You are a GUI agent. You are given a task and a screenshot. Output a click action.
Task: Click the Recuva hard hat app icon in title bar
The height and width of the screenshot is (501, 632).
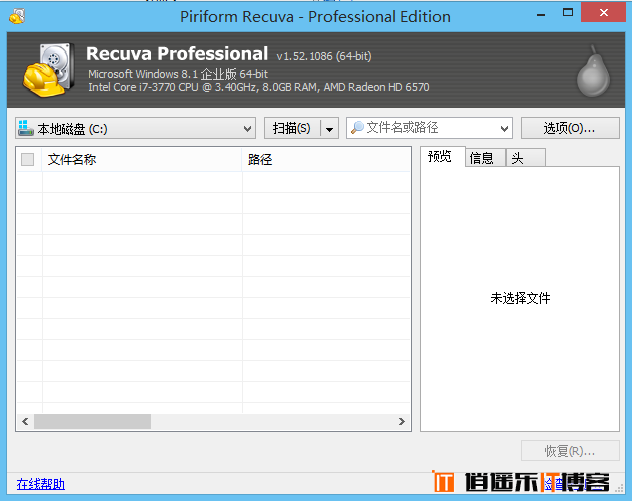(x=17, y=16)
